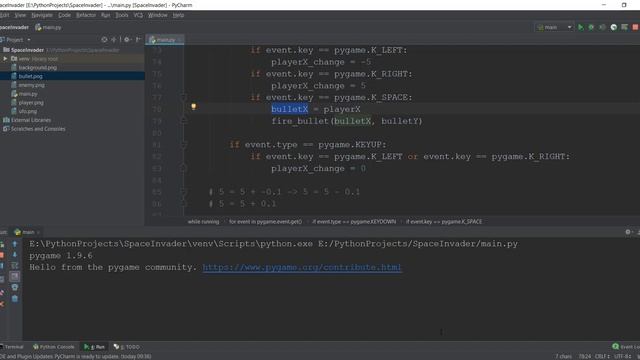Screen dimensions: 640x360
Task: Click the Event Log icon in status bar
Action: pos(616,347)
